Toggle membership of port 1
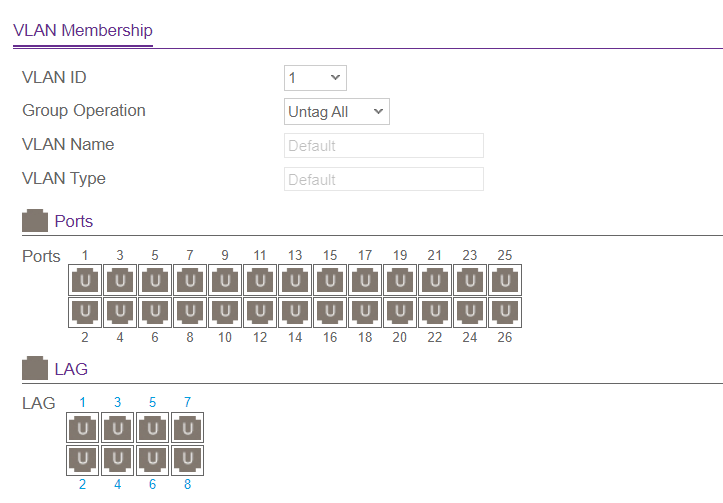This screenshot has height=503, width=723. 85,280
